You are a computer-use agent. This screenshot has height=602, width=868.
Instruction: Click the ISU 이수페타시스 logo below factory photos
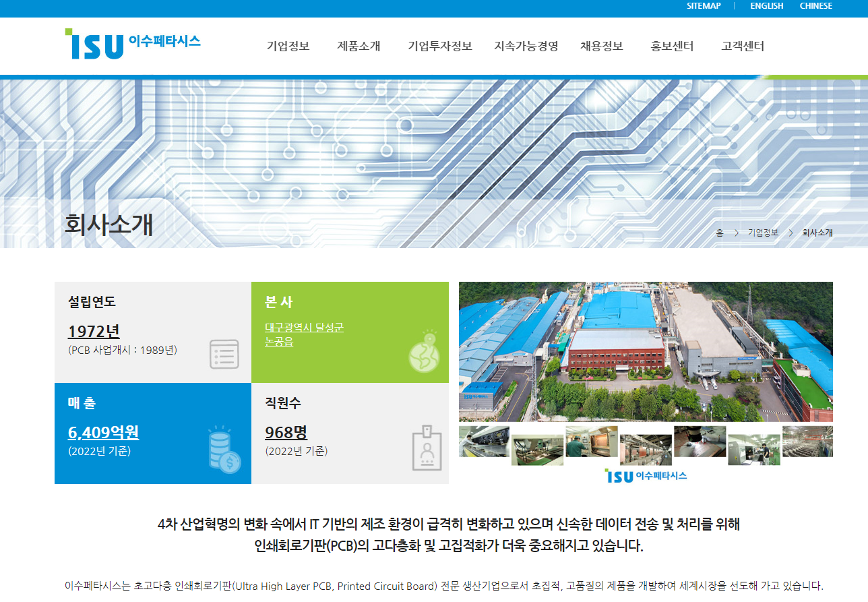[646, 475]
